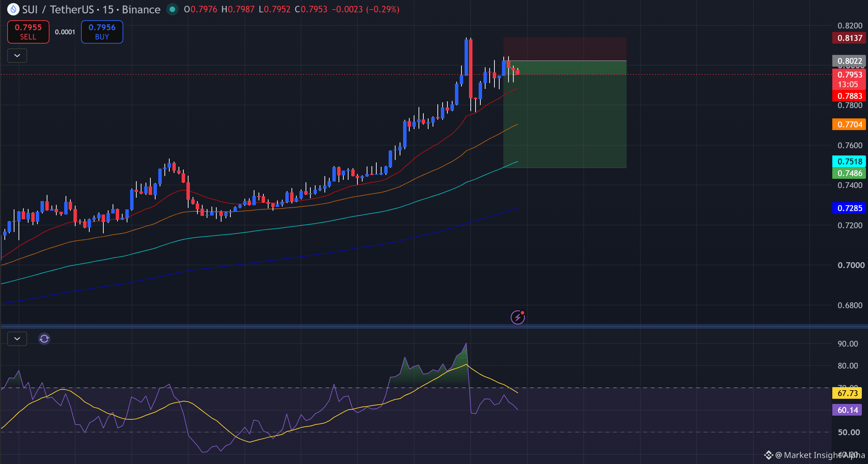Click the high value H0.7987

click(x=238, y=9)
